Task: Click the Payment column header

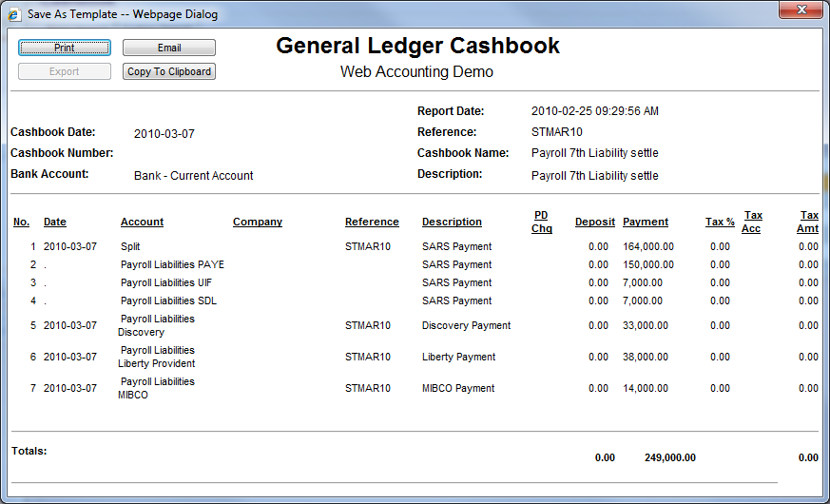Action: coord(646,222)
